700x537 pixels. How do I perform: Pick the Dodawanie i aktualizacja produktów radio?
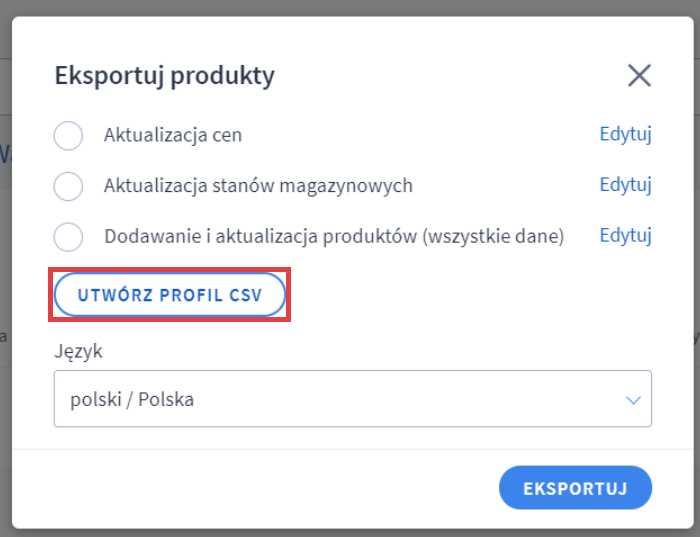pos(68,237)
